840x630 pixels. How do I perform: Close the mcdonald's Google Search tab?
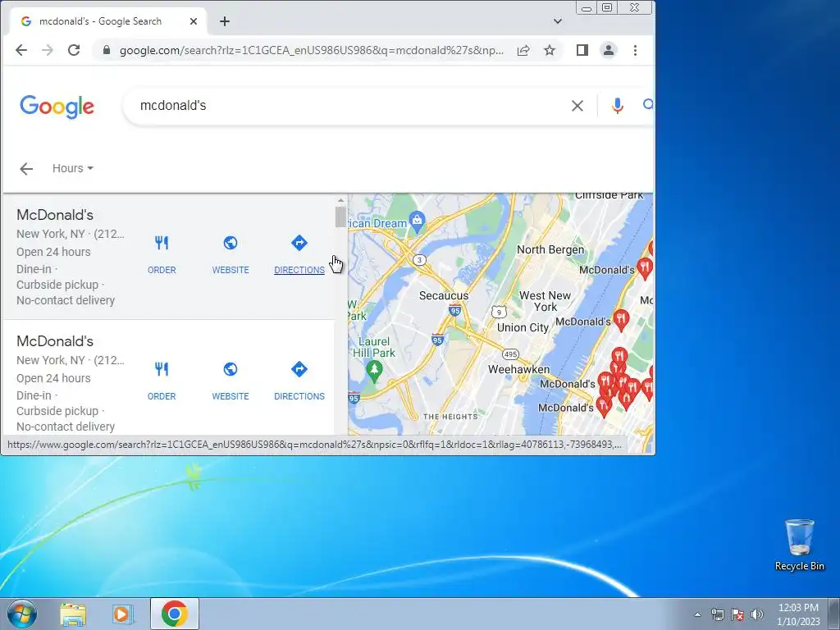click(194, 21)
